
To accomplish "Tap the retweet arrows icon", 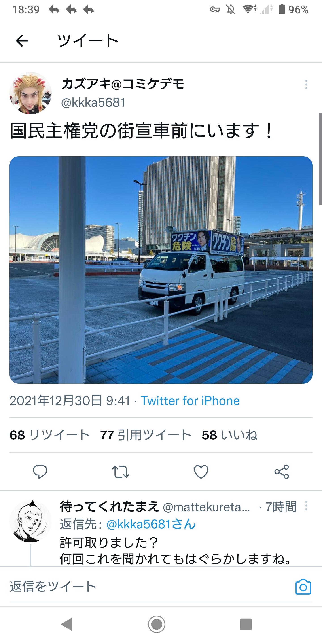I will (x=121, y=472).
